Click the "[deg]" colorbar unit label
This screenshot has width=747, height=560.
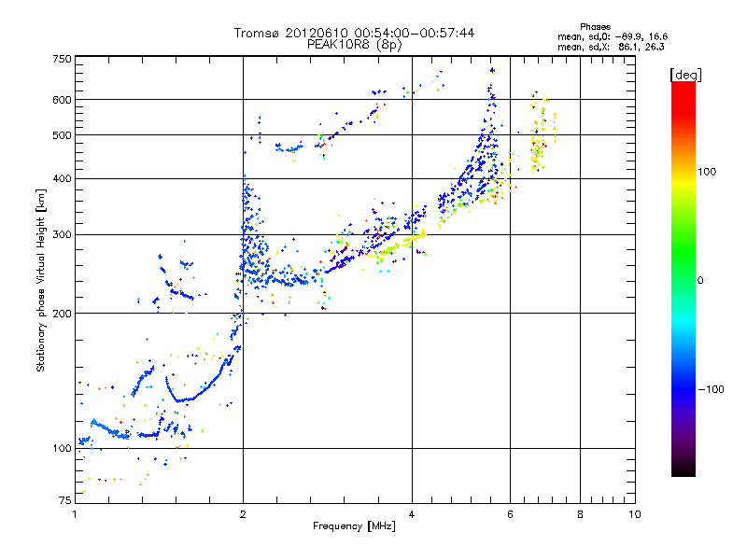[685, 75]
